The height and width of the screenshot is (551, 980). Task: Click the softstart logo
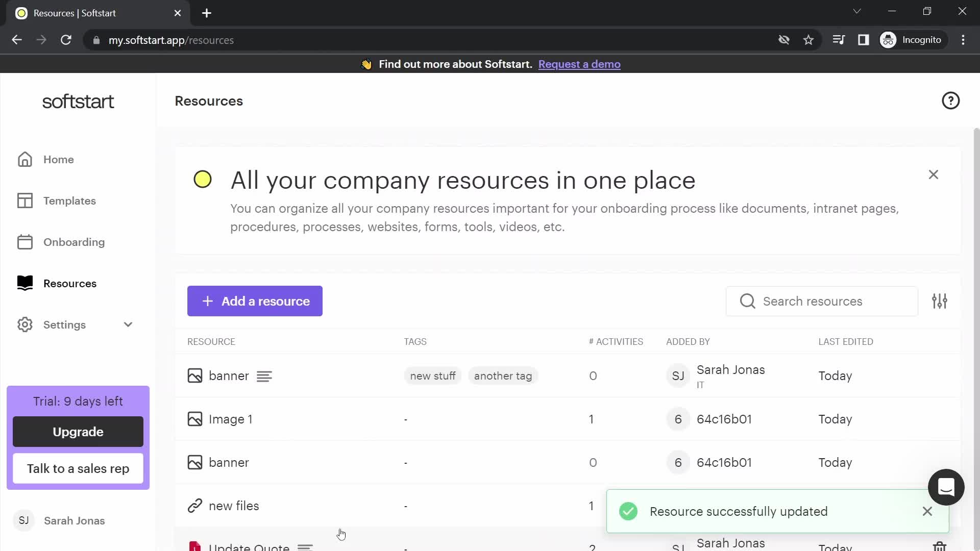click(x=78, y=102)
